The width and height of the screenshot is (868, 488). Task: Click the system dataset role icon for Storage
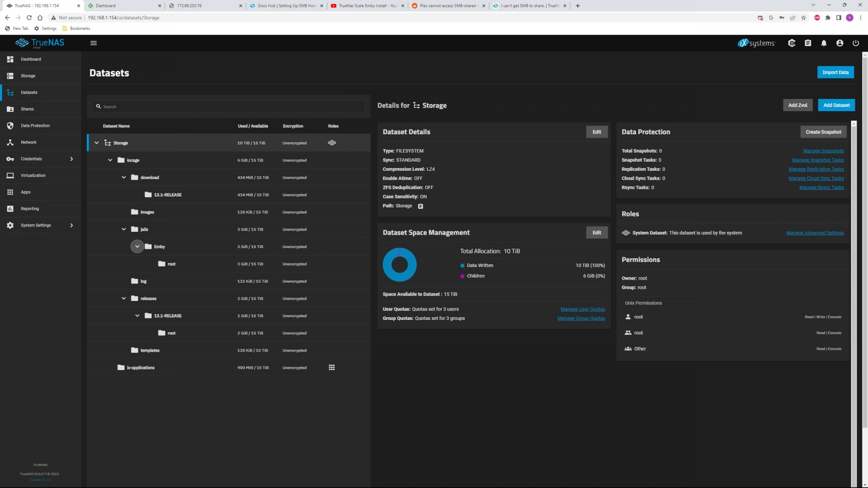pyautogui.click(x=332, y=143)
